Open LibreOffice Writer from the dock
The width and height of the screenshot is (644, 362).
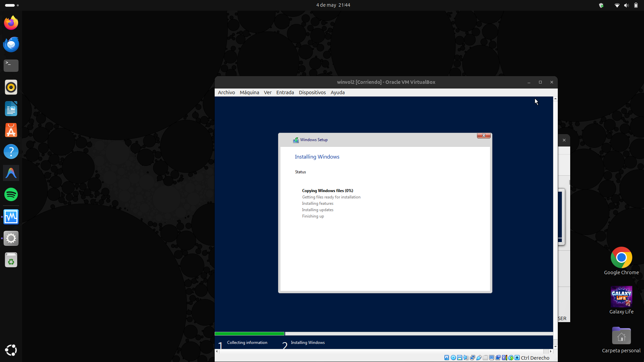pos(11,109)
